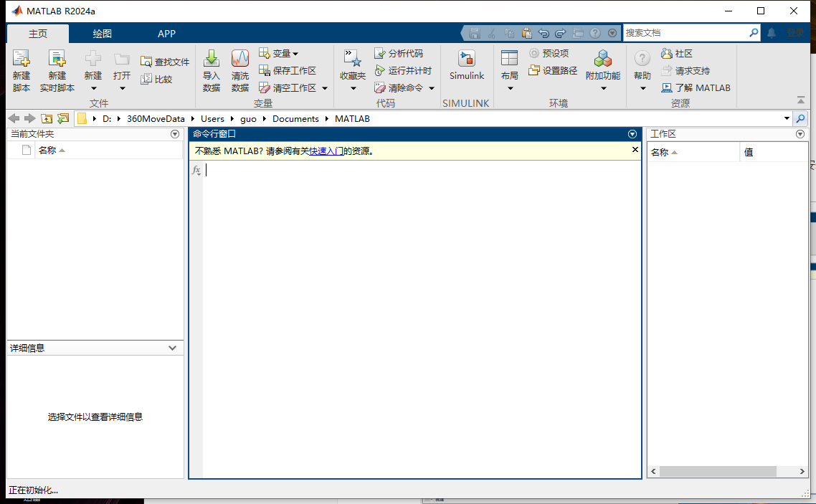Expand the 清空工作区 dropdown arrow
816x504 pixels.
coord(325,88)
